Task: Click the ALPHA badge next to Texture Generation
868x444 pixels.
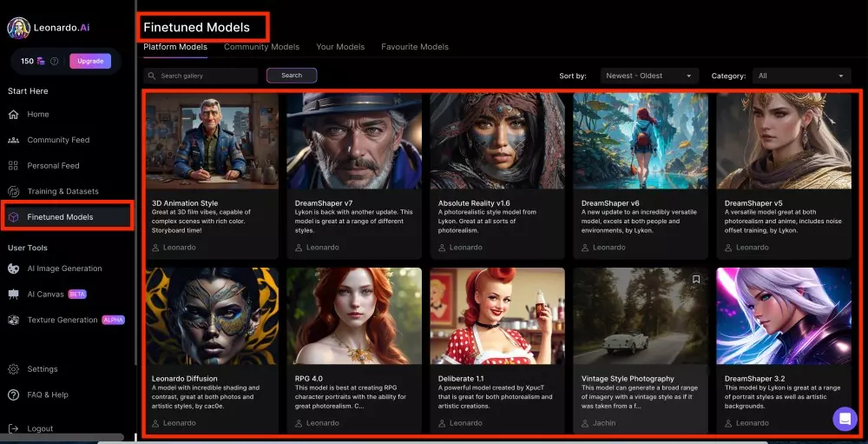Action: [114, 320]
